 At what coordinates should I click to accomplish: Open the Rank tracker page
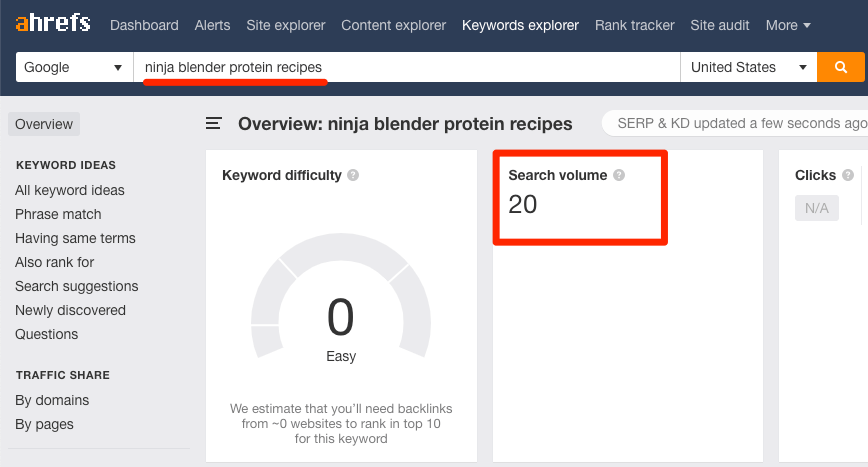(x=634, y=25)
